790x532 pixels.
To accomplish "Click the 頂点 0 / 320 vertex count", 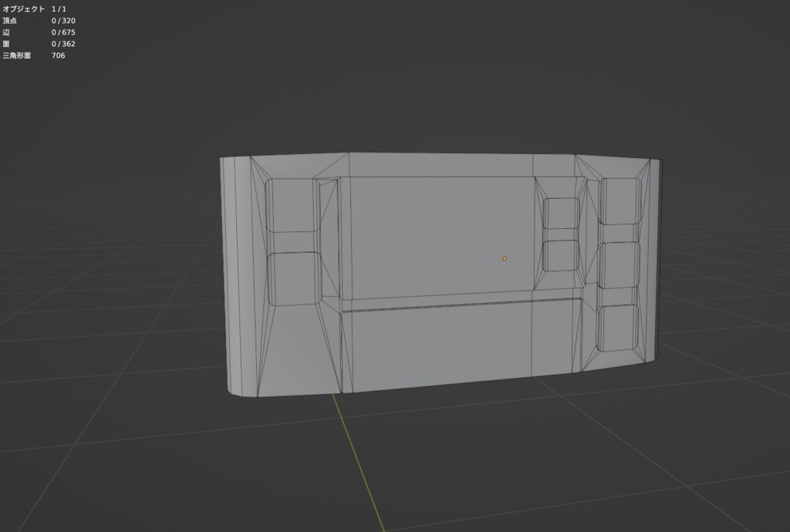I will (x=39, y=21).
